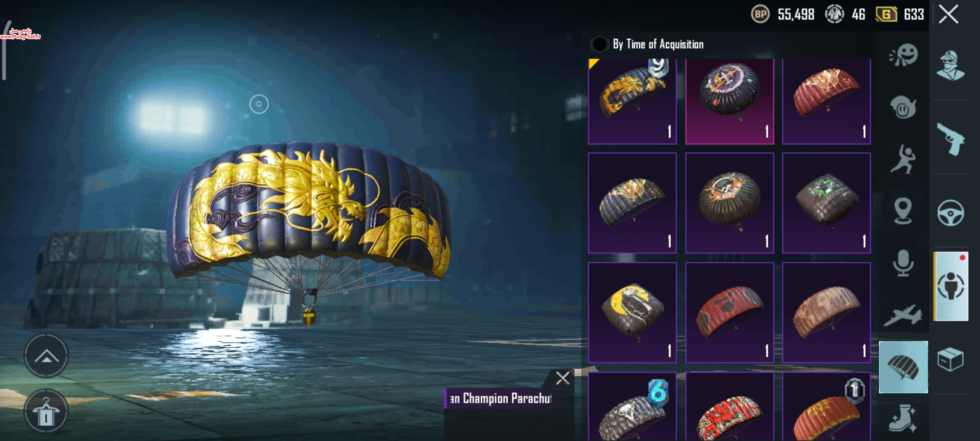The width and height of the screenshot is (980, 441).
Task: Click the rotate view circle indicator
Action: point(259,104)
